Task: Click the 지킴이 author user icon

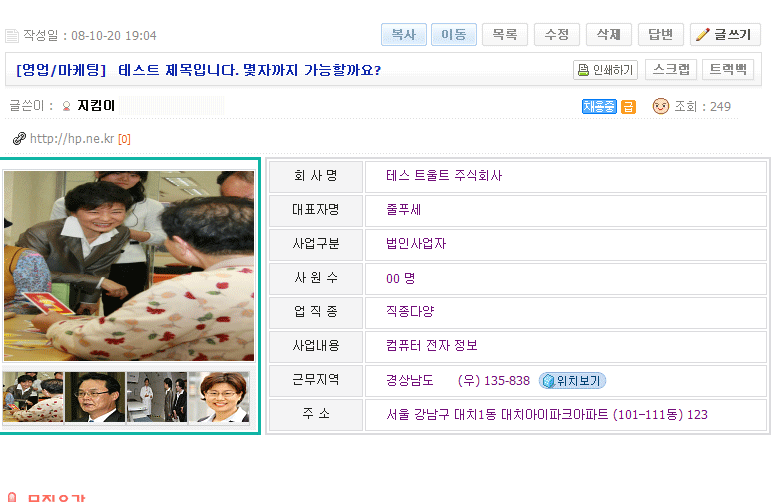Action: [x=66, y=106]
